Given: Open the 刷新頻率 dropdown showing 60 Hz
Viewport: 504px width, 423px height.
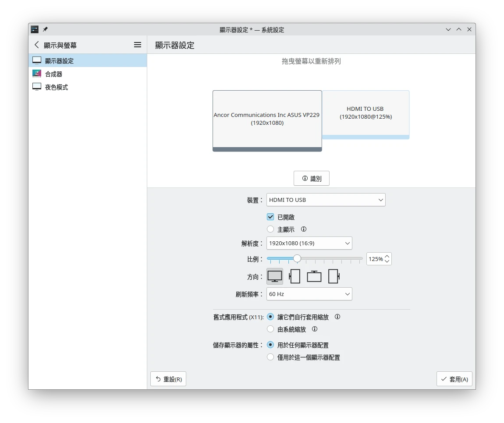Looking at the screenshot, I should pyautogui.click(x=309, y=294).
